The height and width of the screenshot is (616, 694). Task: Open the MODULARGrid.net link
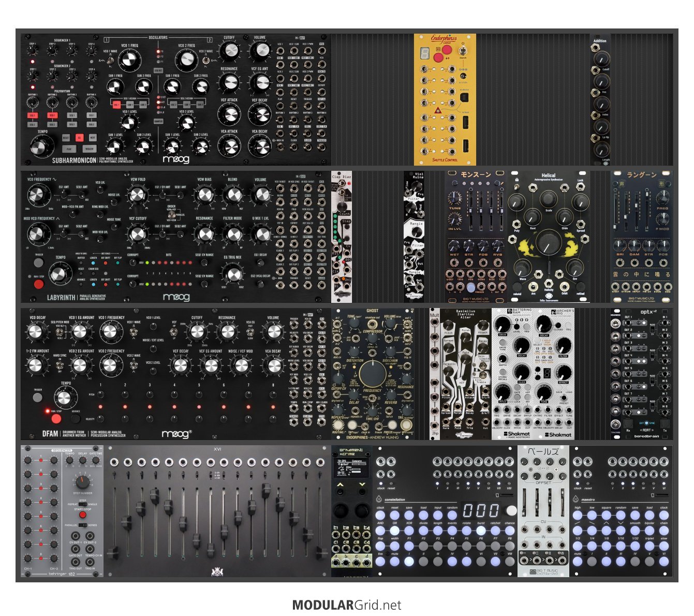347,605
